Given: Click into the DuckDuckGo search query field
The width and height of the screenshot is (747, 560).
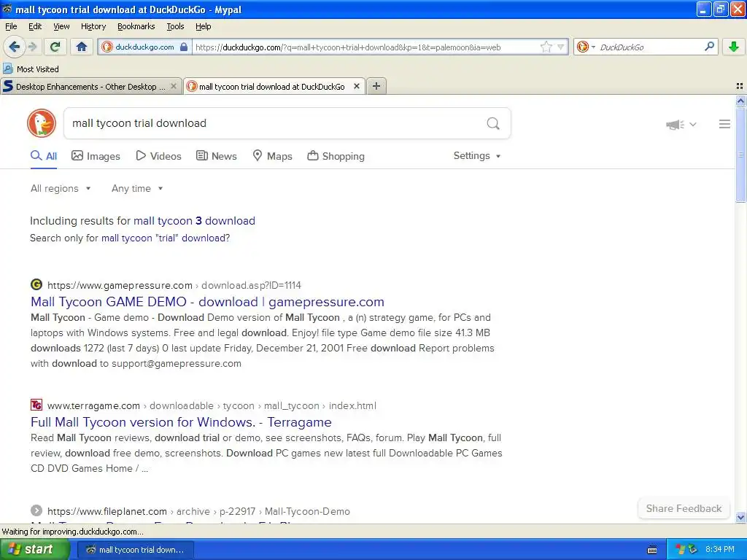Looking at the screenshot, I should point(274,123).
